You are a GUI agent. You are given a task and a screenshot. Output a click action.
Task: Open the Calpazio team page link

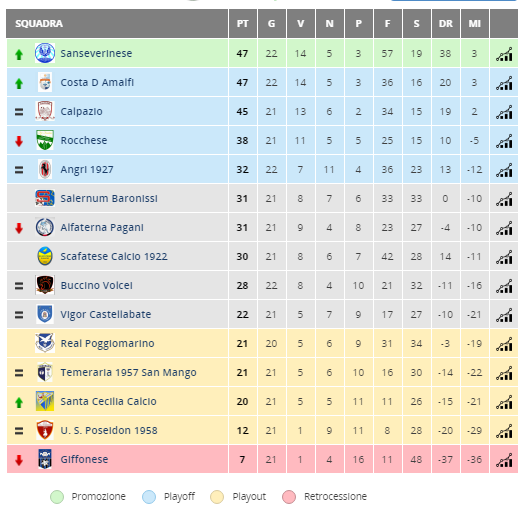coord(81,112)
